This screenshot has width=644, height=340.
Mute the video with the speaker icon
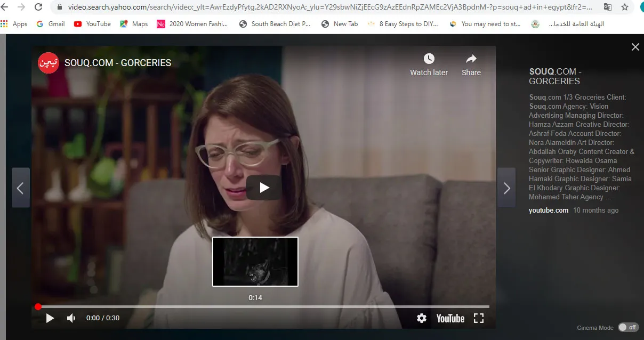71,318
